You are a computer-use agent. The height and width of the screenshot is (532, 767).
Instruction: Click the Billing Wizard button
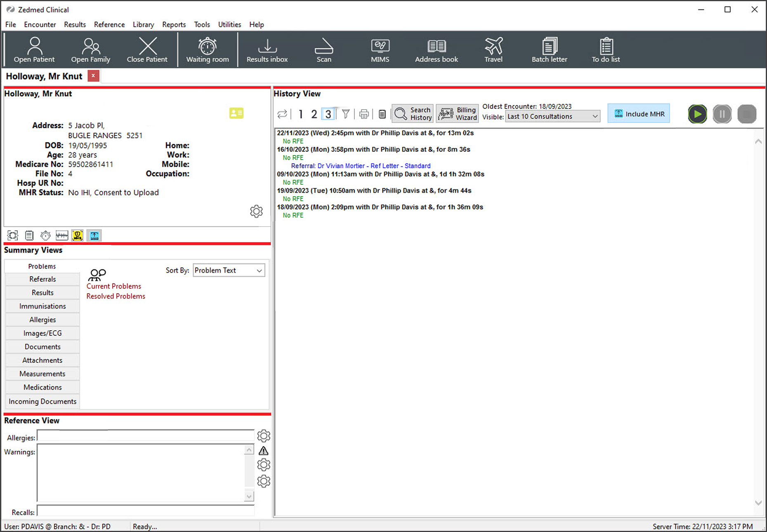[x=458, y=114]
